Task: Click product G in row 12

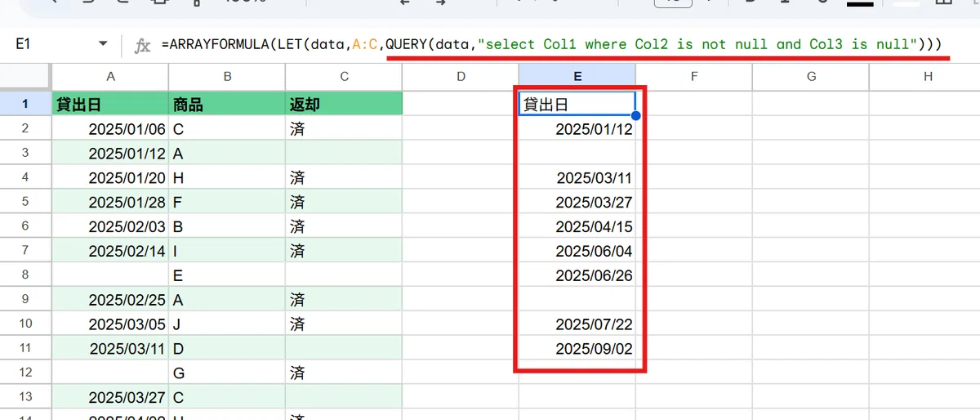Action: pyautogui.click(x=227, y=373)
